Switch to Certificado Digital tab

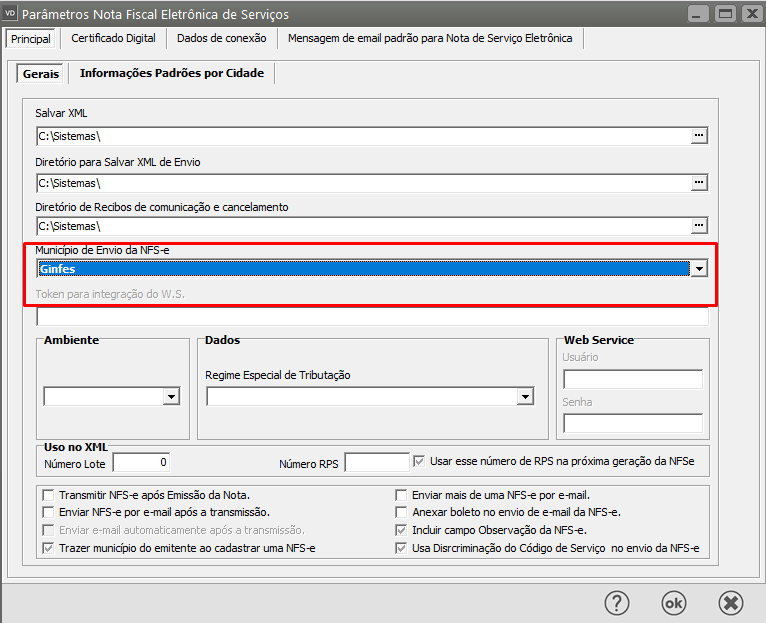[x=113, y=38]
